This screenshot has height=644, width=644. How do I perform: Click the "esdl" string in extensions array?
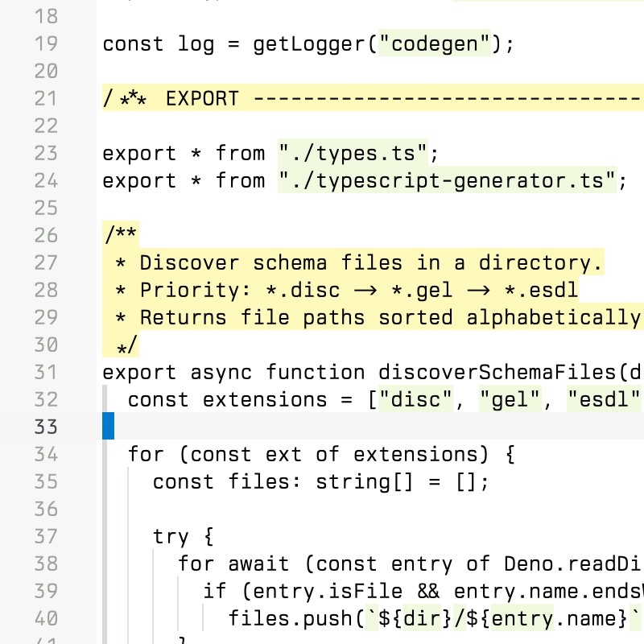(x=604, y=398)
